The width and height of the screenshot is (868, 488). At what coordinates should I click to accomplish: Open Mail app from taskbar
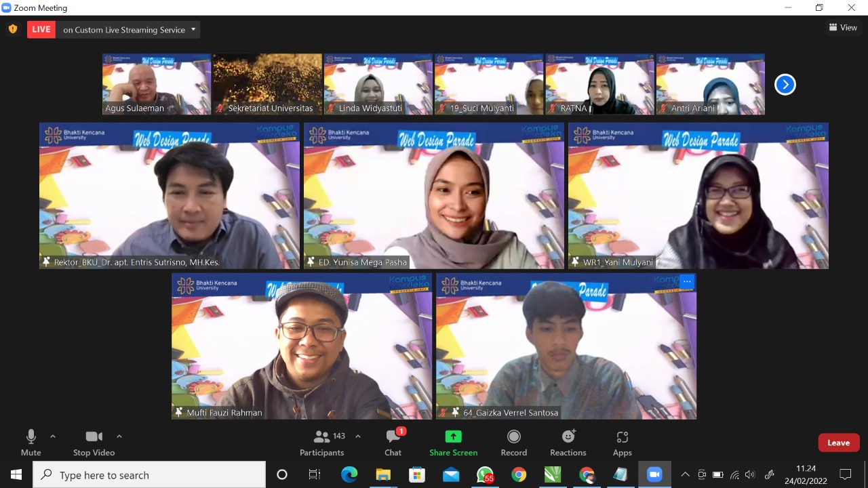(x=451, y=474)
